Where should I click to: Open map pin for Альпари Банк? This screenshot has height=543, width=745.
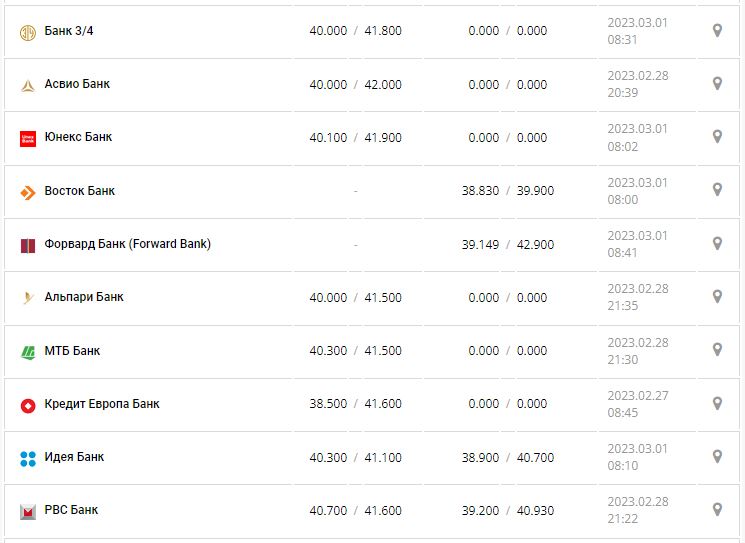717,297
